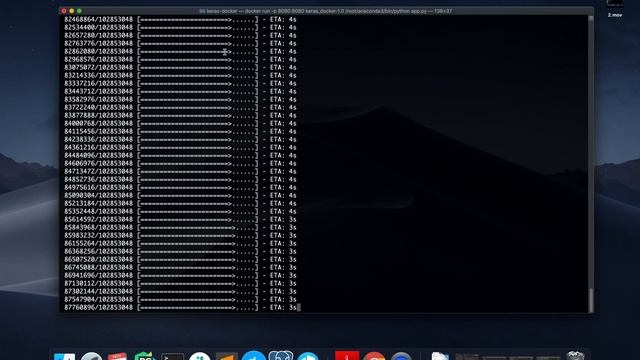Viewport: 640px width, 360px height.
Task: Click the line starting with 84713472/102853048
Action: [x=180, y=171]
